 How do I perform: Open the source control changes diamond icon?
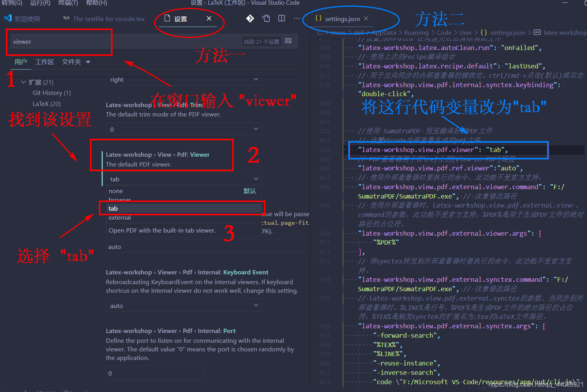coord(250,18)
